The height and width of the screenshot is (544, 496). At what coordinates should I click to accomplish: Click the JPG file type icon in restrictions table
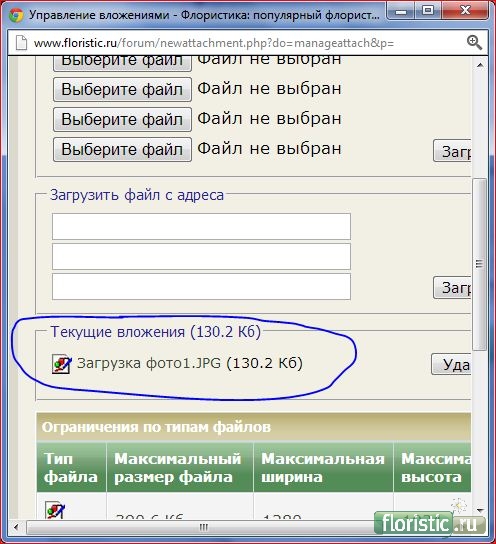pos(55,510)
